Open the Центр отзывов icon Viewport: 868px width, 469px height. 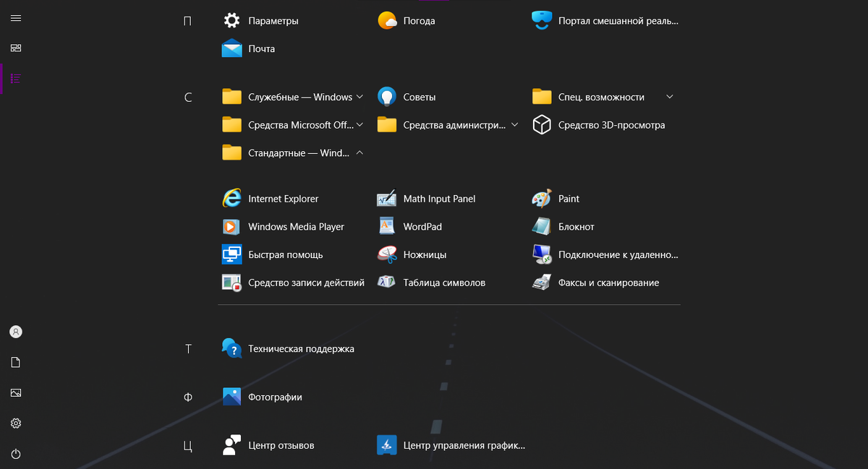pyautogui.click(x=231, y=445)
